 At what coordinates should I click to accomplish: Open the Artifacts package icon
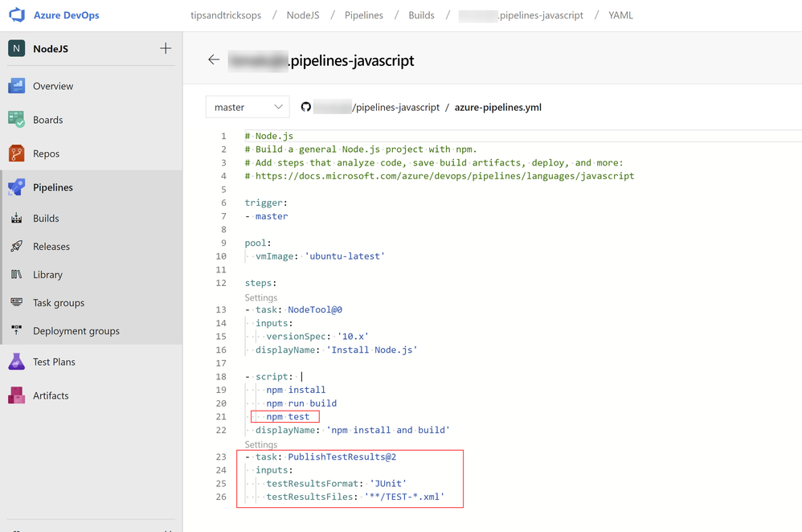click(16, 395)
